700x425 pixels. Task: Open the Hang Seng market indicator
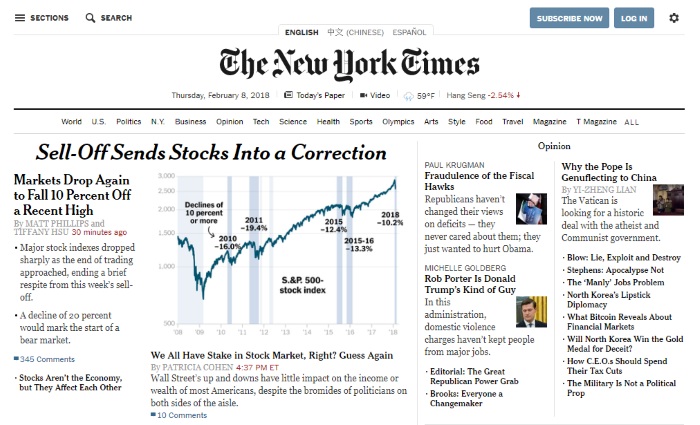coord(483,95)
